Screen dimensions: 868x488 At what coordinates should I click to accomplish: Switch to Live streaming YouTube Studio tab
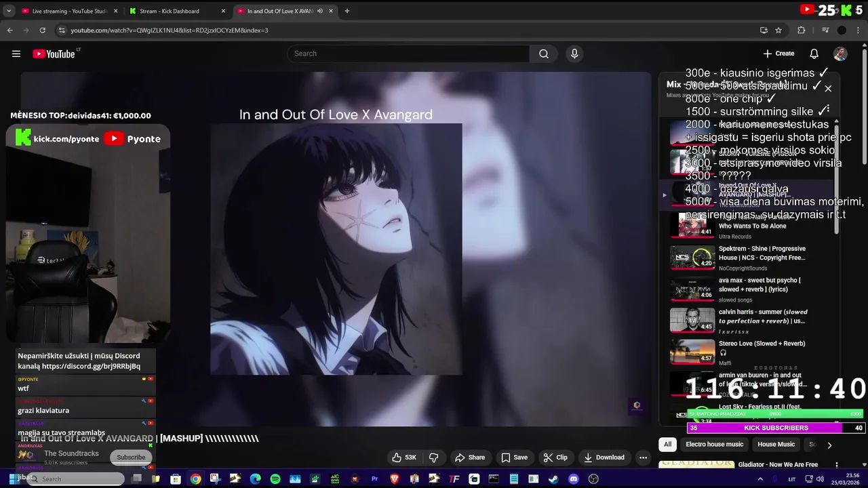(x=69, y=11)
